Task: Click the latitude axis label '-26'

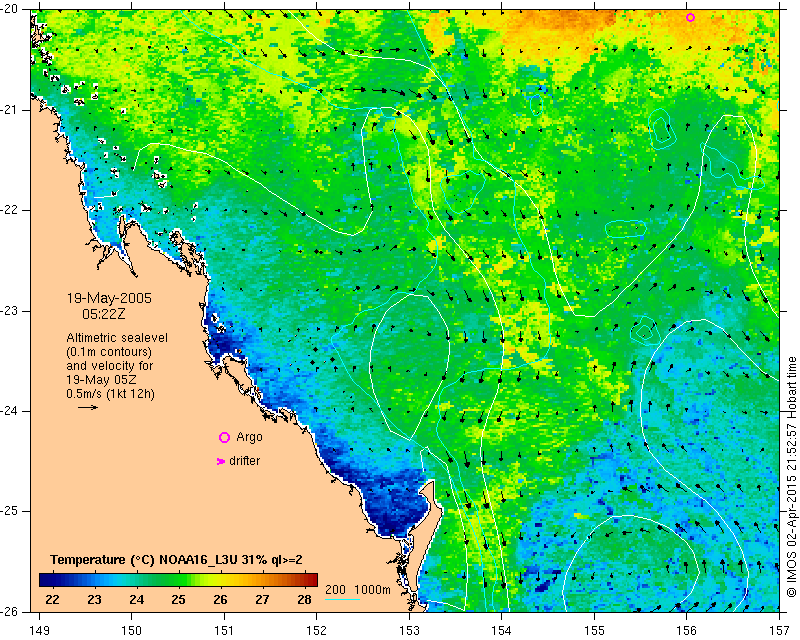Action: click(9, 611)
